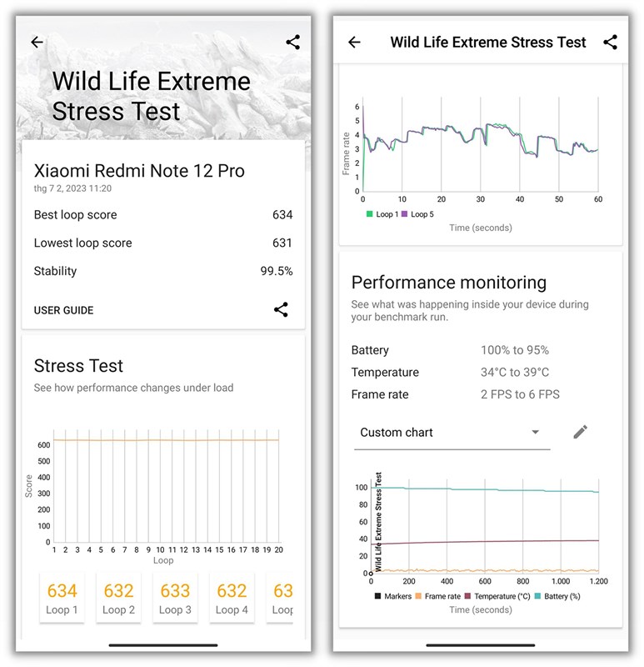The width and height of the screenshot is (644, 667).
Task: Tap the back arrow on left screen
Action: (x=37, y=43)
